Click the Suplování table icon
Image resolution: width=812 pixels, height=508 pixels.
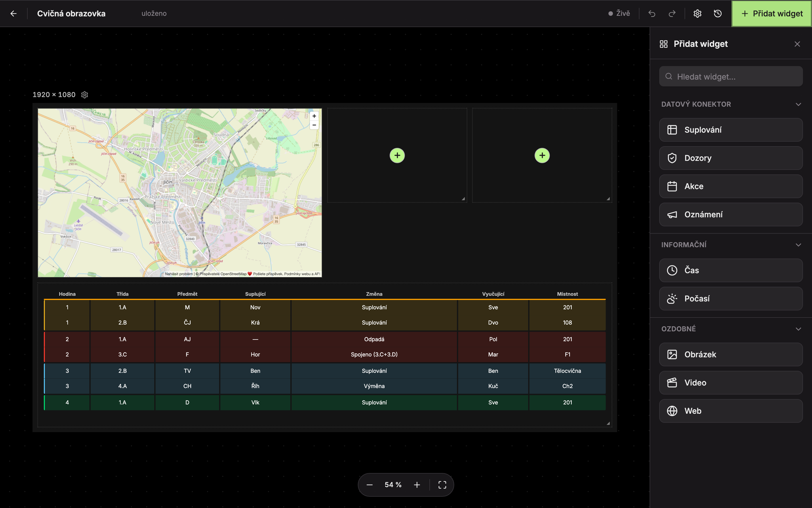[672, 130]
